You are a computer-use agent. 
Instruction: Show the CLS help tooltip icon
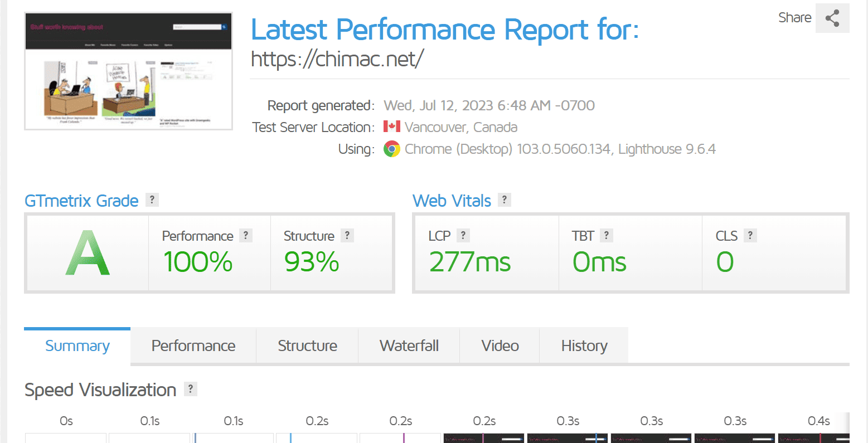(750, 236)
